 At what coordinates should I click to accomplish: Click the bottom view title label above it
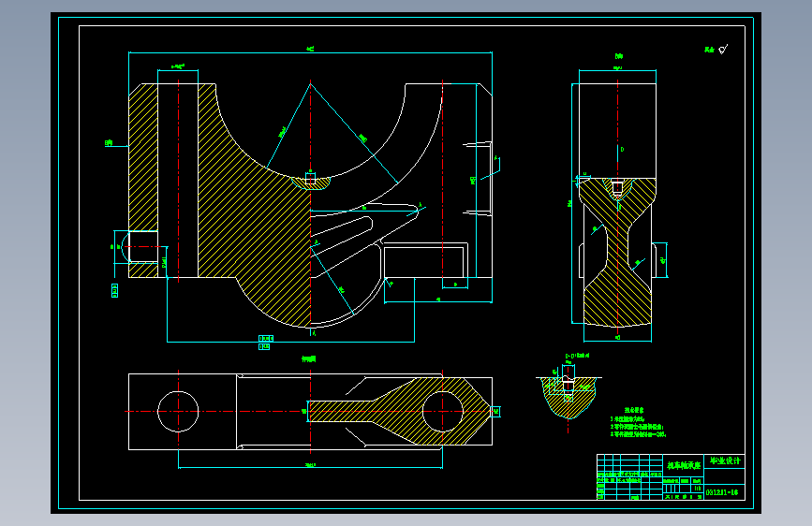[309, 358]
